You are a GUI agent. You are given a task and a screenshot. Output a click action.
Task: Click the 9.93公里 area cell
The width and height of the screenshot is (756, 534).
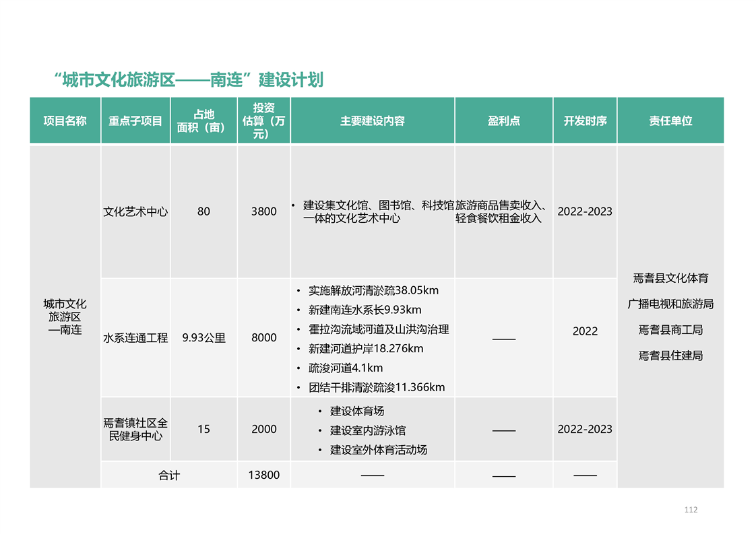(203, 338)
